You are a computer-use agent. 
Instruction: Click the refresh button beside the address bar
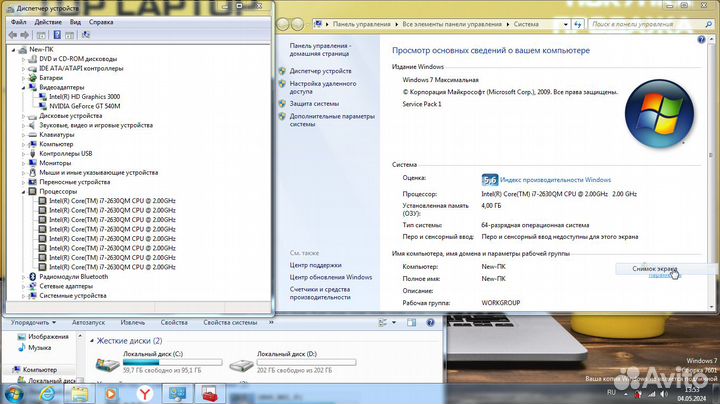577,24
